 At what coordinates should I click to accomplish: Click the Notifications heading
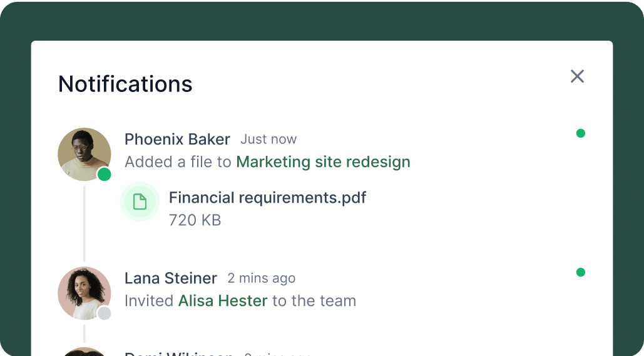click(125, 84)
